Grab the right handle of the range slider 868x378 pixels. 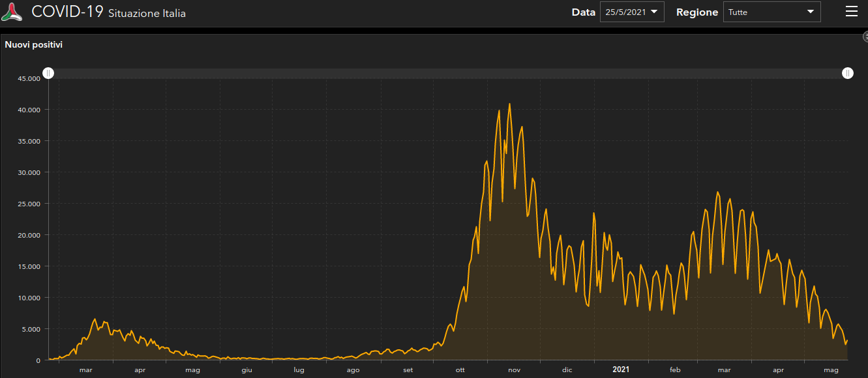coord(847,73)
